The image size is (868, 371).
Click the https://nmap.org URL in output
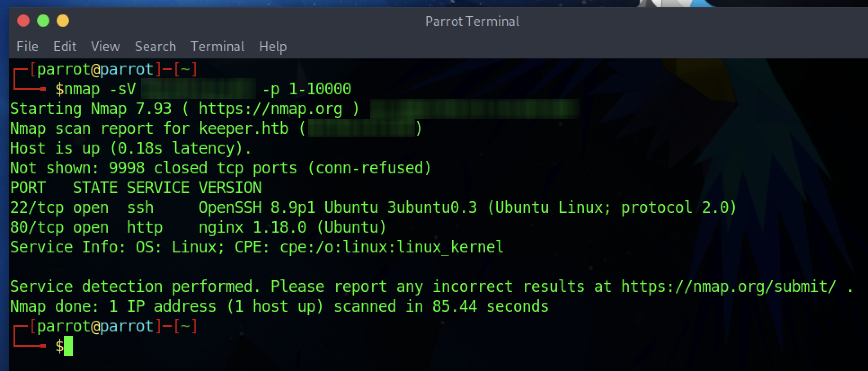pyautogui.click(x=270, y=109)
